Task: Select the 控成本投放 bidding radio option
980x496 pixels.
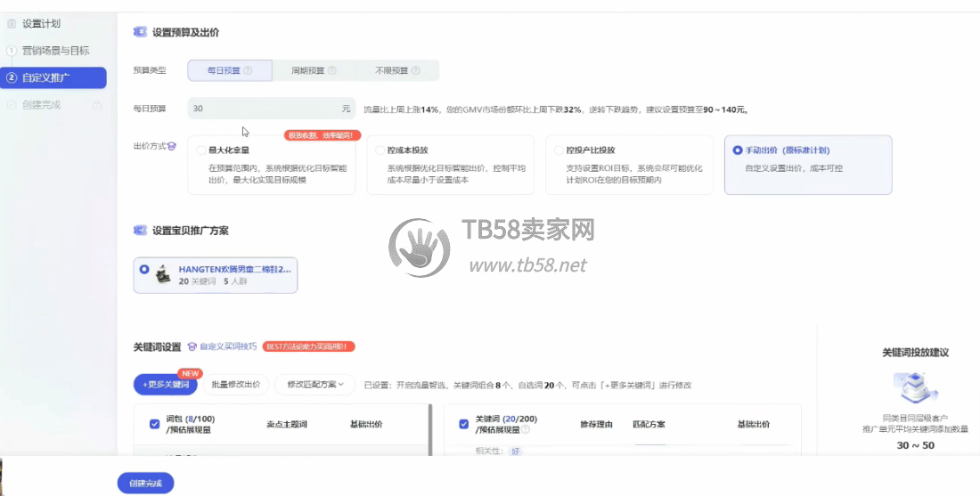Action: coord(380,150)
